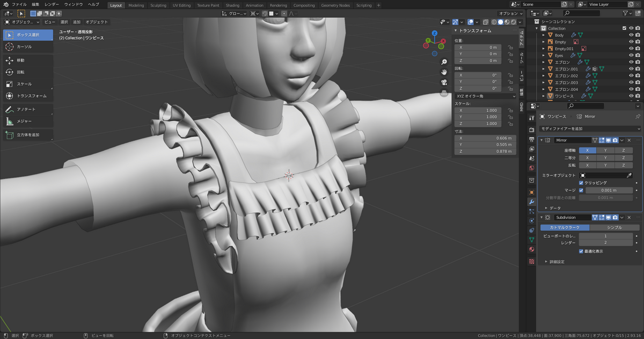Viewport: 644px width, 339px height.
Task: Switch to the Sculpting workspace tab
Action: pos(158,5)
